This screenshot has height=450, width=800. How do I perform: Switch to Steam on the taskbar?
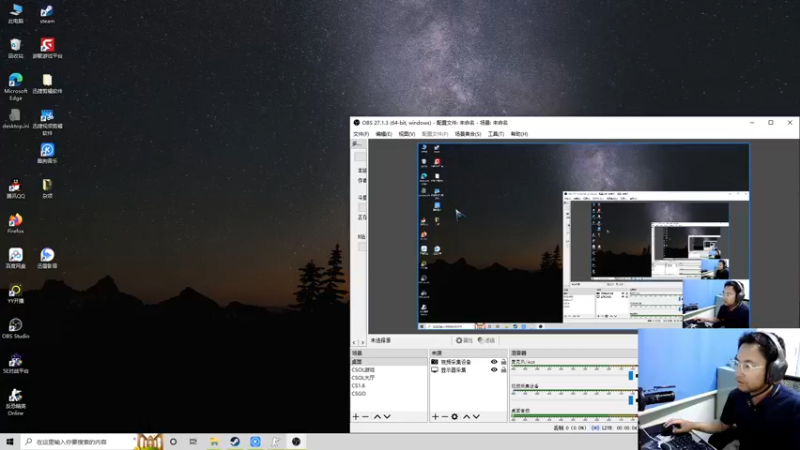pyautogui.click(x=235, y=442)
